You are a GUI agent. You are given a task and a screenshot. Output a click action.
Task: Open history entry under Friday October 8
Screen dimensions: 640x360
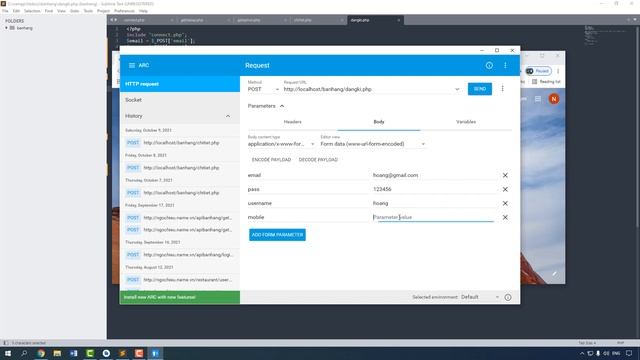180,168
